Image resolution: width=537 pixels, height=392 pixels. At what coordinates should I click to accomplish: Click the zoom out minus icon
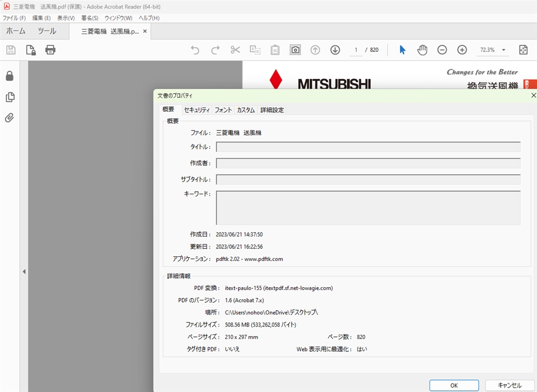click(442, 50)
